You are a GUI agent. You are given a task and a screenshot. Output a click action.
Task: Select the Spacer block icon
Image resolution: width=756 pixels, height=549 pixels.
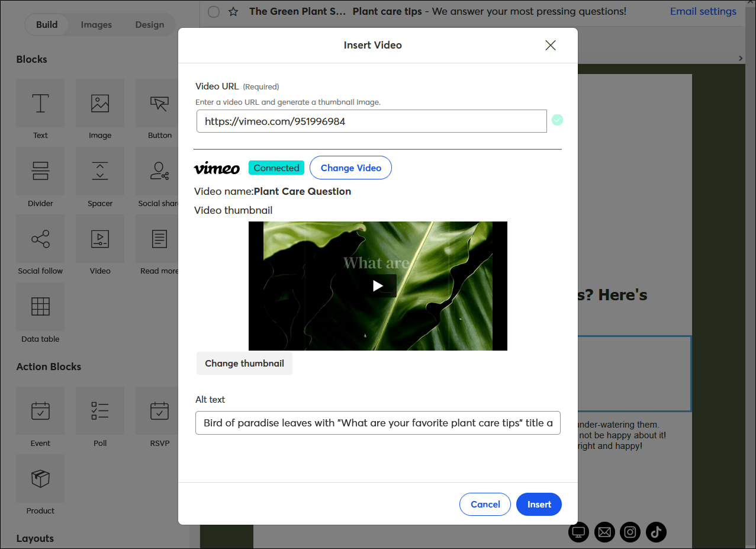click(x=99, y=171)
